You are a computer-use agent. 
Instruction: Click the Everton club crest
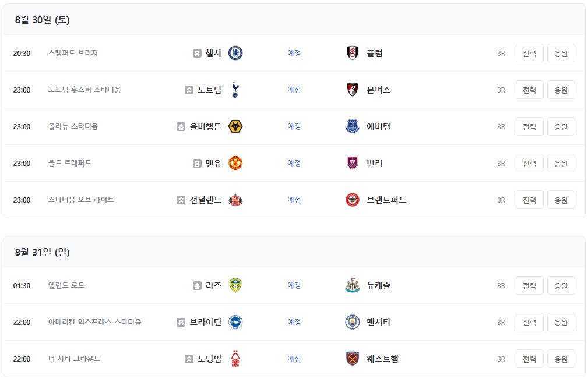[353, 126]
